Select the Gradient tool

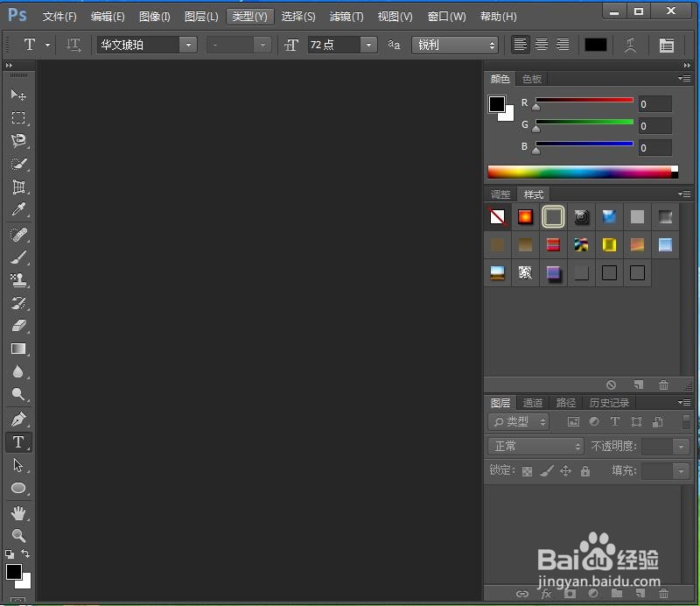(x=18, y=349)
